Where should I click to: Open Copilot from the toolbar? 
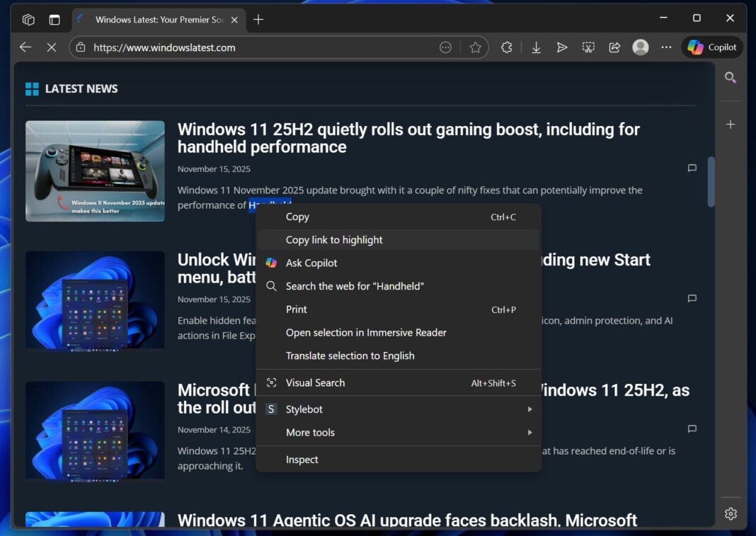point(711,47)
